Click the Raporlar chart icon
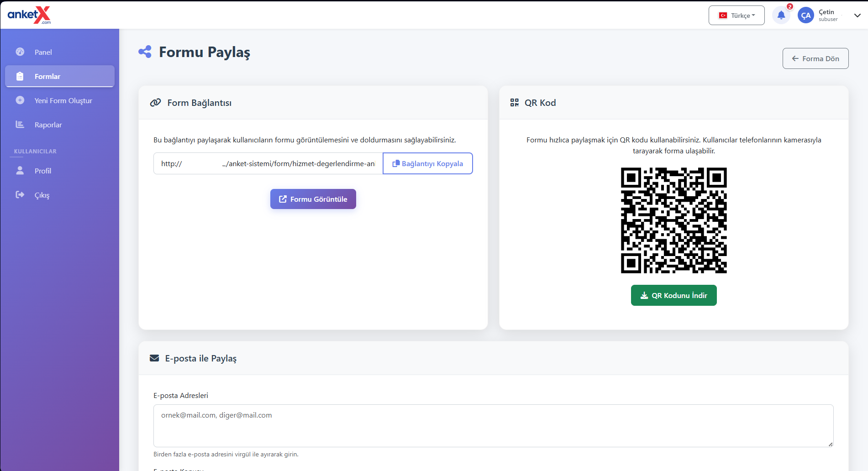The height and width of the screenshot is (471, 868). coord(20,125)
